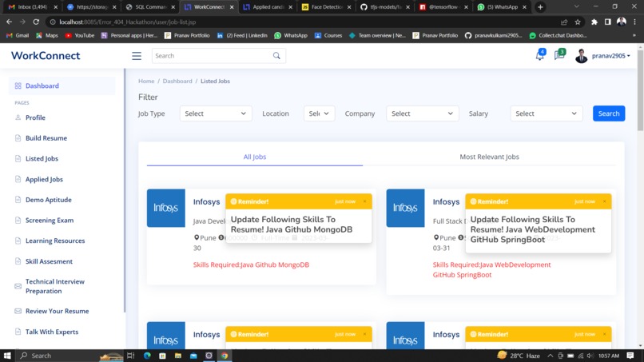Show hidden system tray icons
The height and width of the screenshot is (362, 644).
coord(550,356)
